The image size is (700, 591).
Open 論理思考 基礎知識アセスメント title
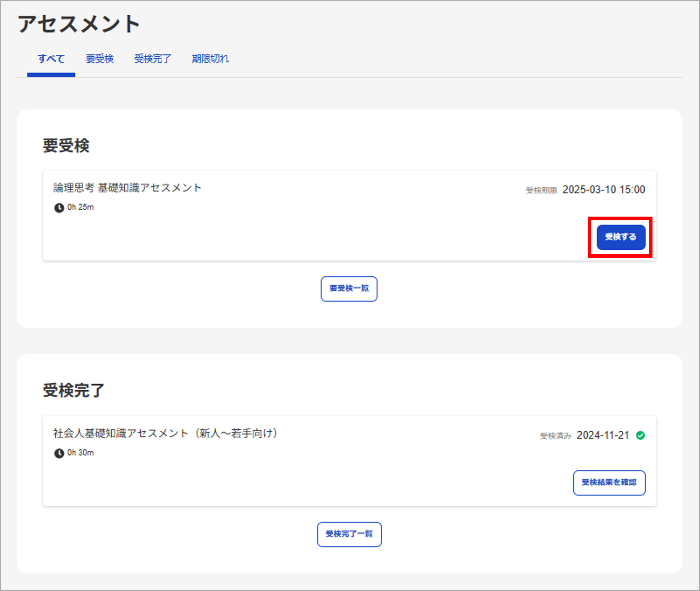point(127,188)
